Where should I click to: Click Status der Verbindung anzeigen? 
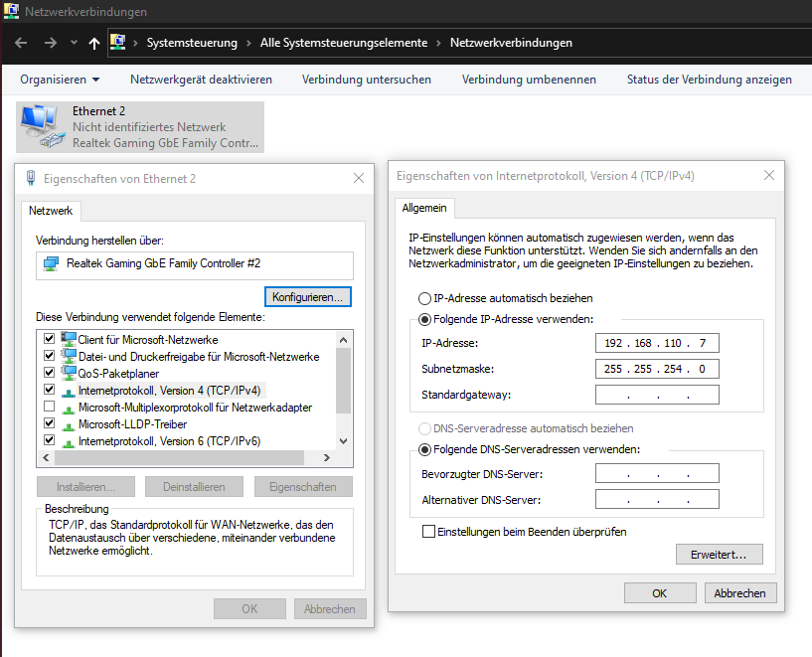coord(709,80)
